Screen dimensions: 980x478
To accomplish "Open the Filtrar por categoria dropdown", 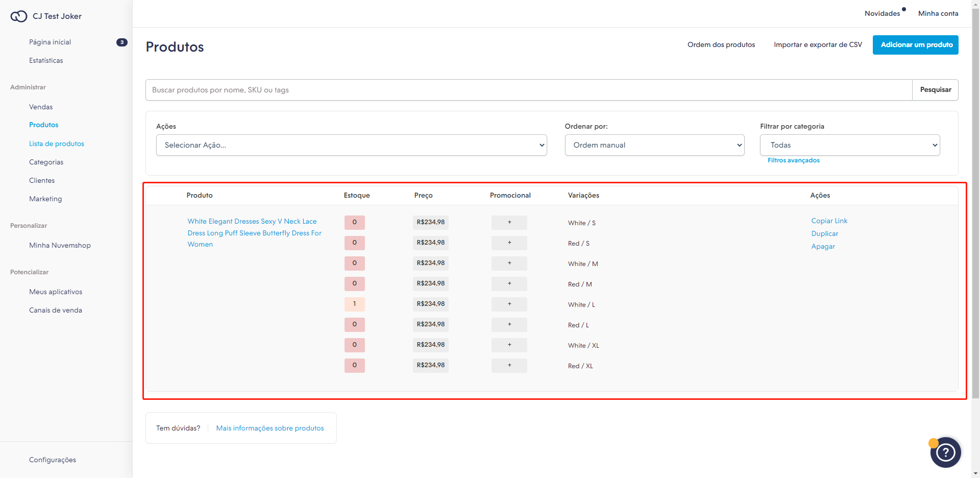I will [849, 145].
